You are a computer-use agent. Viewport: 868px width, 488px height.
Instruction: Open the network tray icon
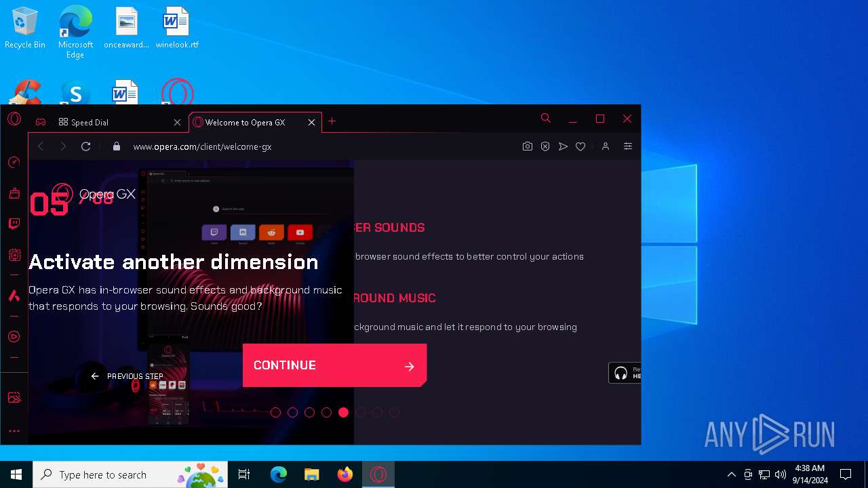pyautogui.click(x=764, y=474)
